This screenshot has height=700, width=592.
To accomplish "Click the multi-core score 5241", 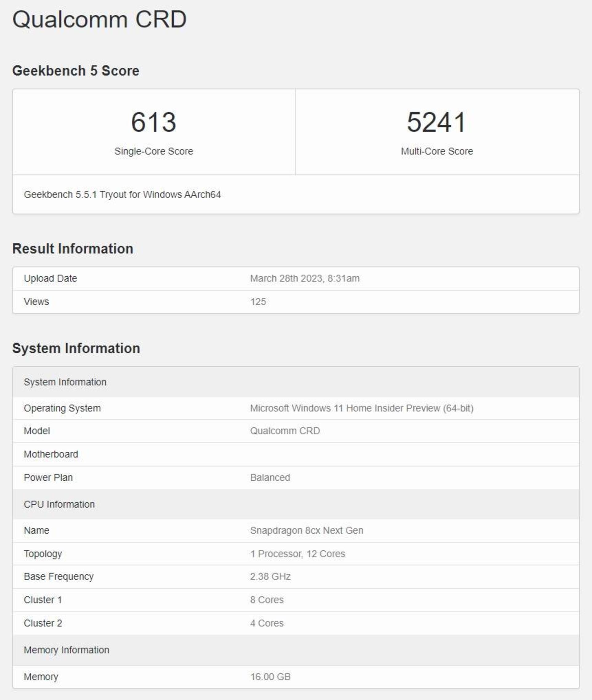I will (x=437, y=122).
